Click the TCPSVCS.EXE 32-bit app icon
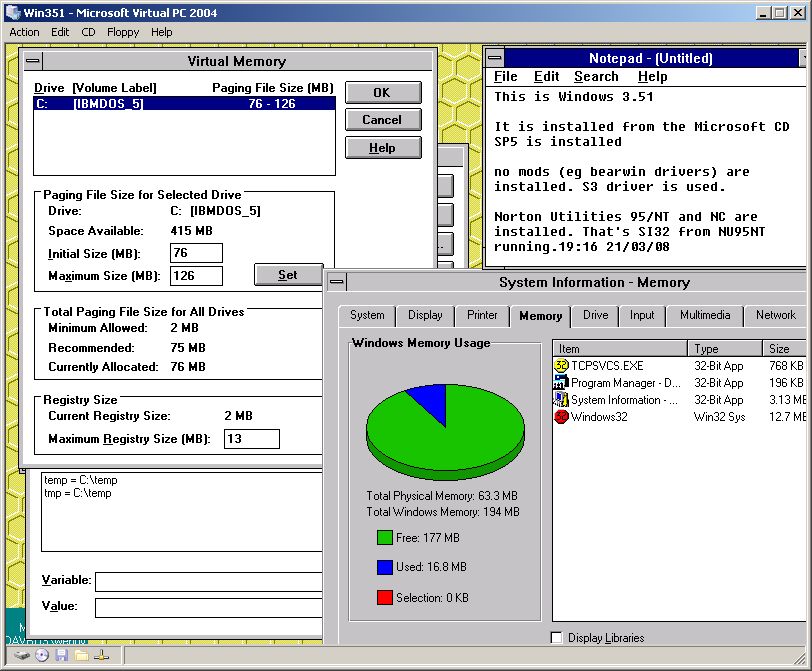This screenshot has width=812, height=671. pyautogui.click(x=561, y=366)
